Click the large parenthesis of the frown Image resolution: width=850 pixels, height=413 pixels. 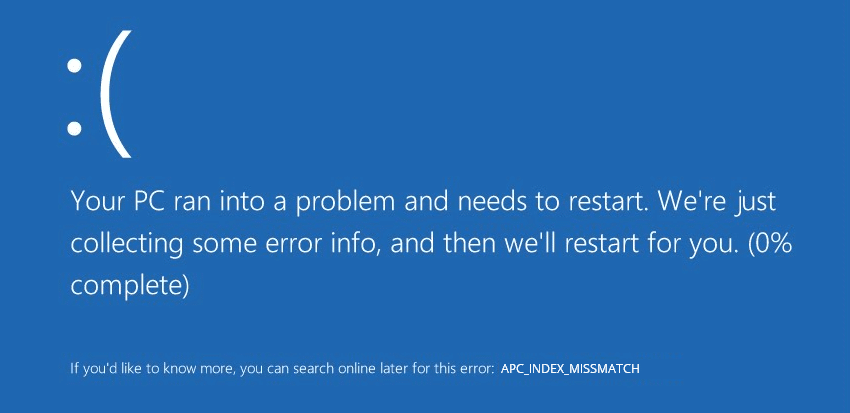pos(116,94)
